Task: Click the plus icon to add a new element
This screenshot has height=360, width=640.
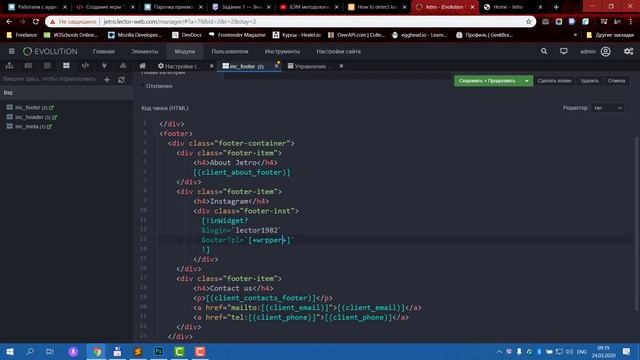Action: coord(107,80)
